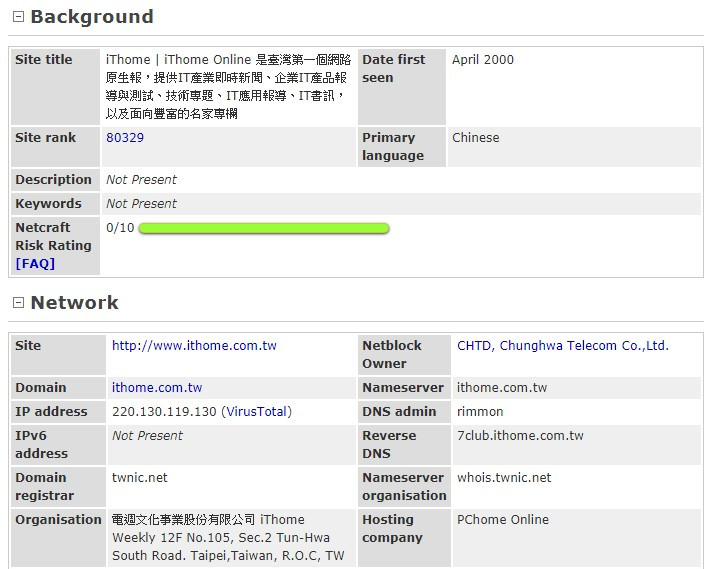Click the 'April 2000' date first seen value
This screenshot has height=569, width=704.
[x=483, y=60]
